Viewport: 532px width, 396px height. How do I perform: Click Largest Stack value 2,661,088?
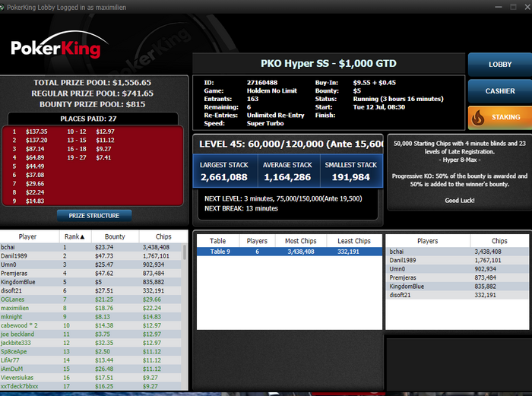point(224,177)
